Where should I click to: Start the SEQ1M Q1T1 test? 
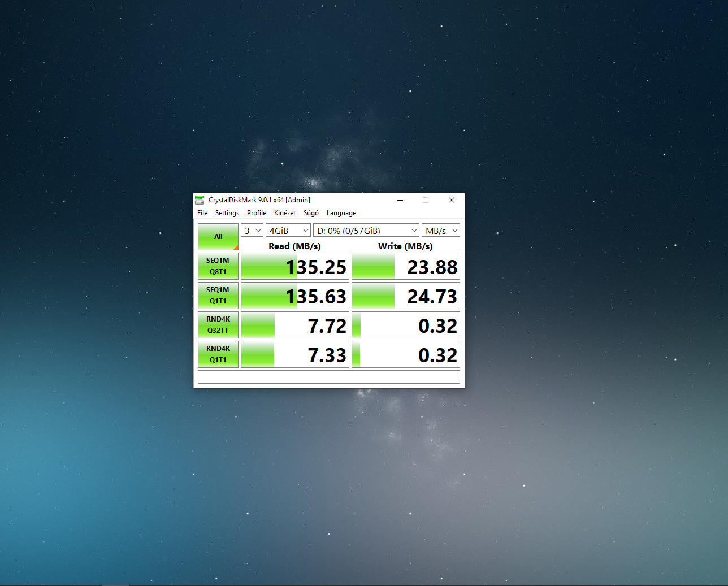click(x=218, y=296)
